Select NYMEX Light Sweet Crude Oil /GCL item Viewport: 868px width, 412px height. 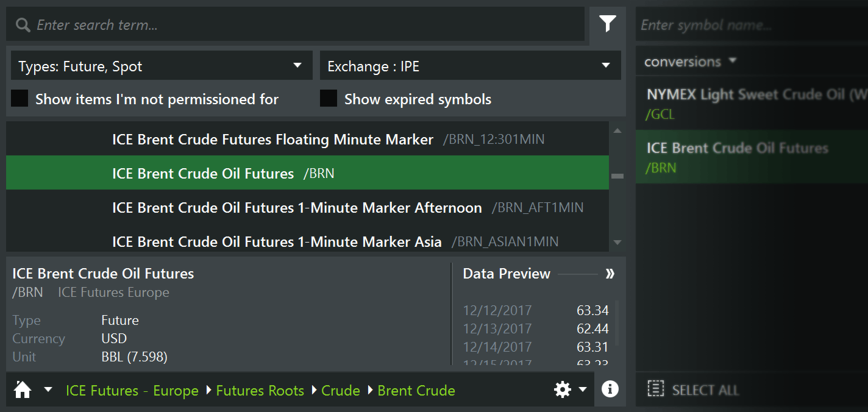pos(752,104)
